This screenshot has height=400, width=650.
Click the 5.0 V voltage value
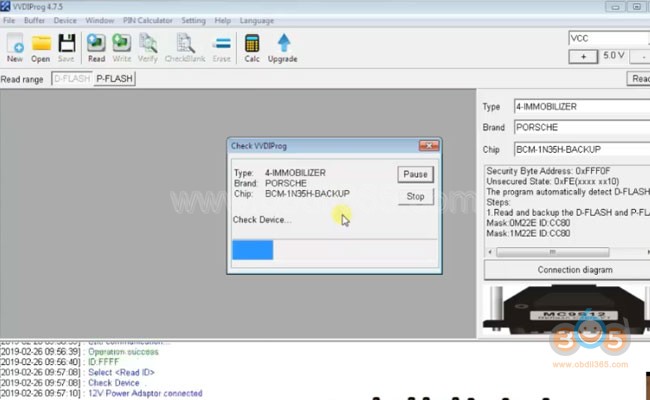614,56
